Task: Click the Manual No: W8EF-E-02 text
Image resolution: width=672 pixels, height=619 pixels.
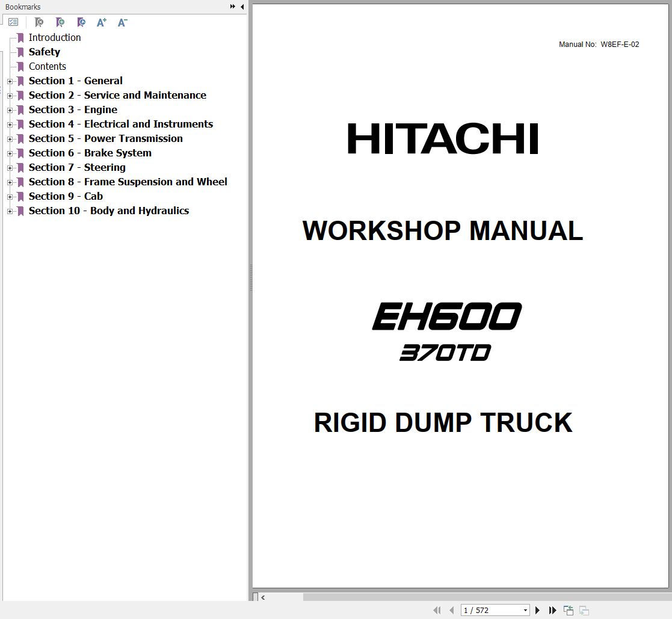Action: [x=599, y=44]
